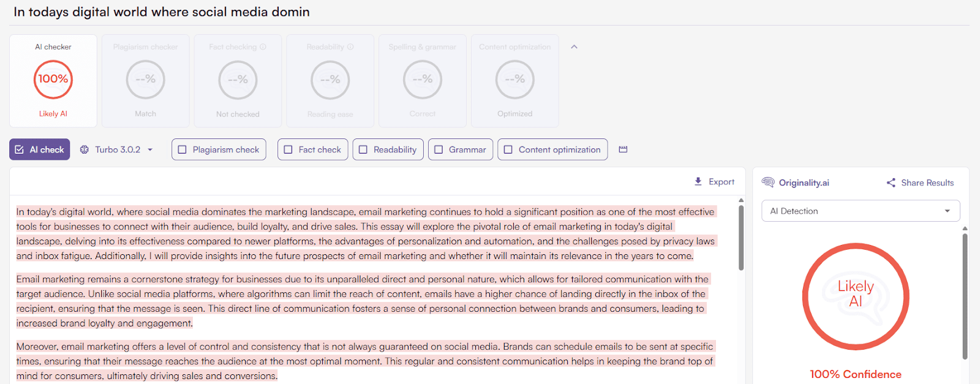Run the AI check button

pos(39,149)
